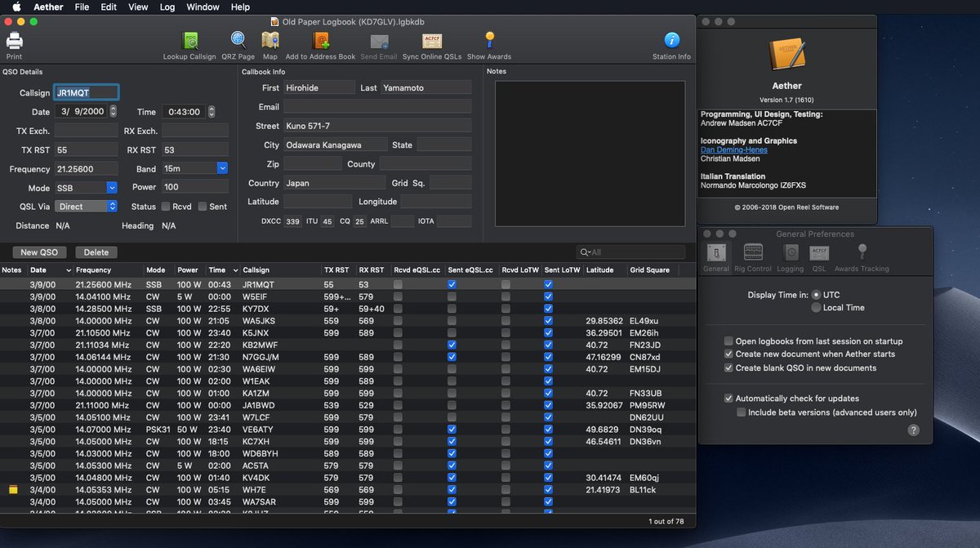
Task: Open the Log menu
Action: 167,7
